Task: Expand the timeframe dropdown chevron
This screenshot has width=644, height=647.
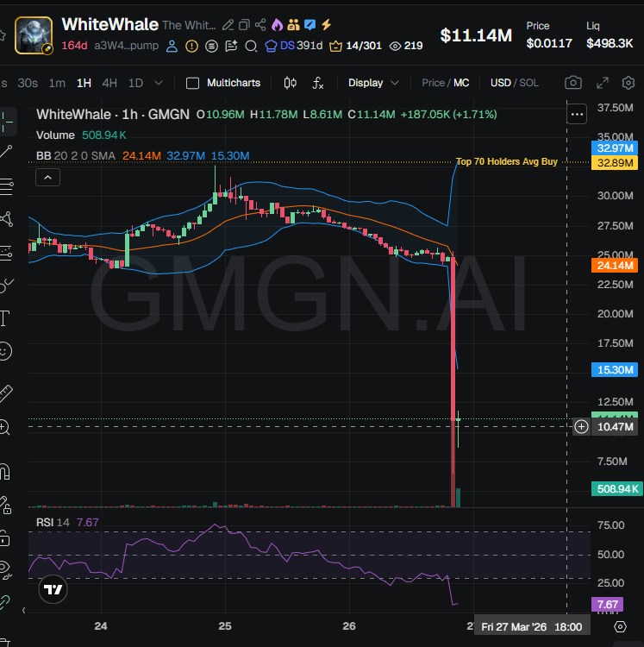Action: pyautogui.click(x=159, y=83)
